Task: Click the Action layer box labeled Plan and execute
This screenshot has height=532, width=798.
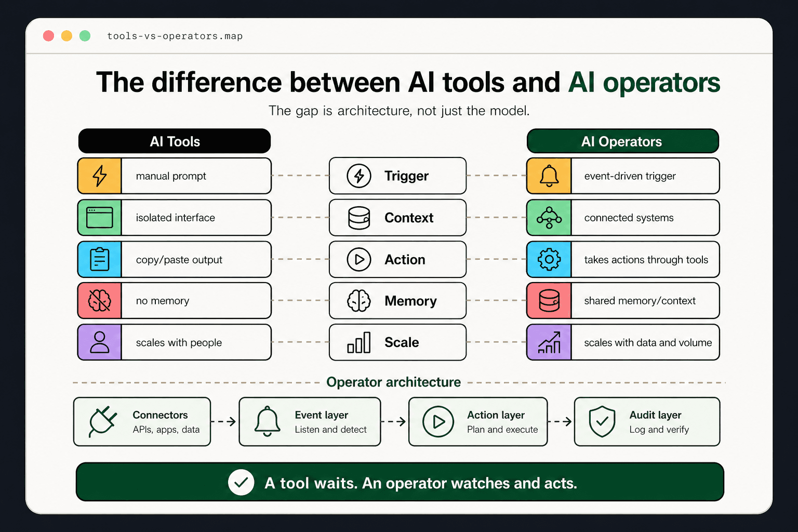Action: tap(478, 422)
